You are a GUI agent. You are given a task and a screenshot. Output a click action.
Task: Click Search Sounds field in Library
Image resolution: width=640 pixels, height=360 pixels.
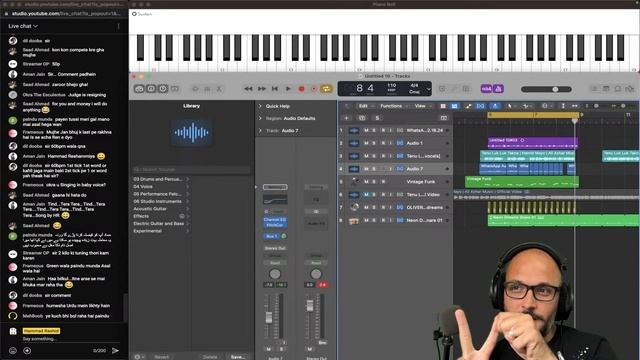192,169
